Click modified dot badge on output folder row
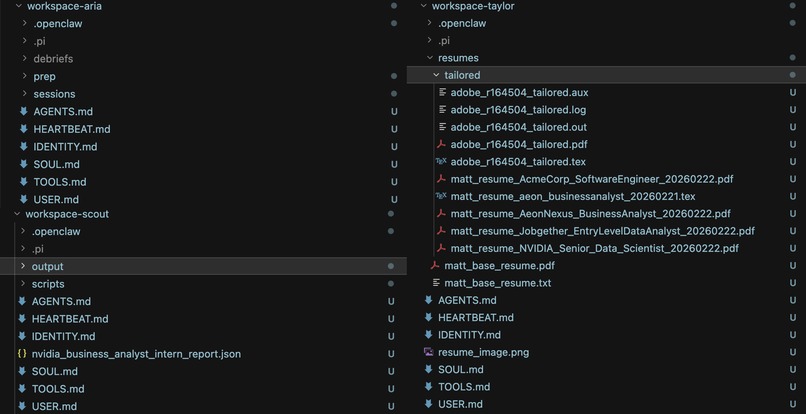 point(391,266)
